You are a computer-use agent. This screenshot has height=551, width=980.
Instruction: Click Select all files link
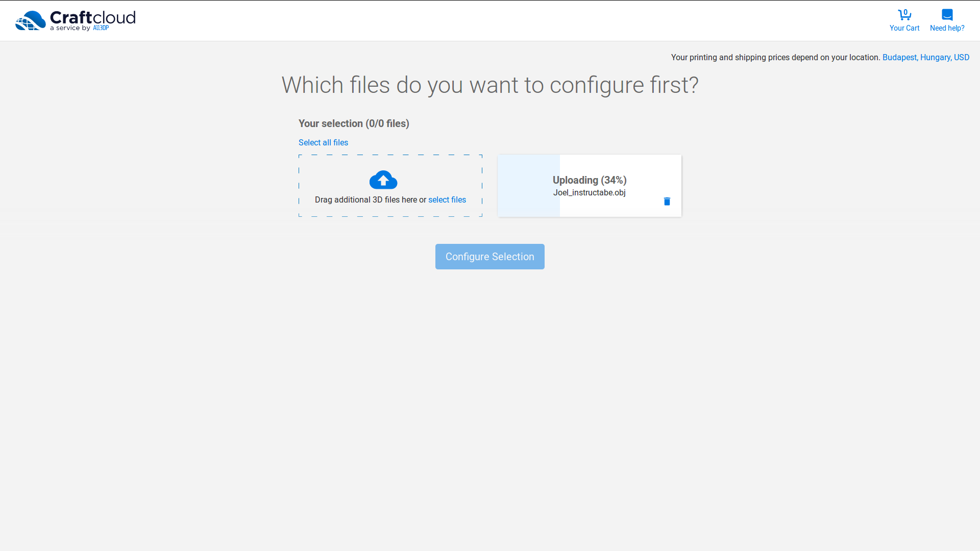tap(323, 143)
